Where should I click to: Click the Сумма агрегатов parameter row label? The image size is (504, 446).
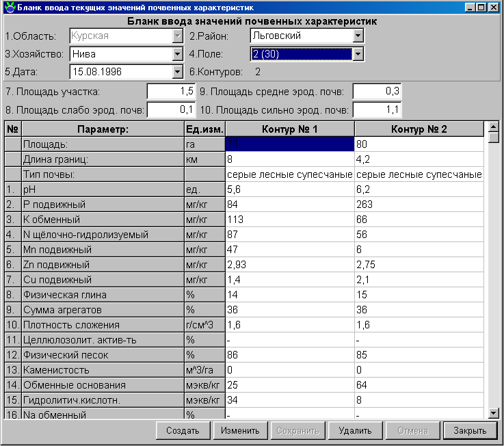[x=103, y=310]
